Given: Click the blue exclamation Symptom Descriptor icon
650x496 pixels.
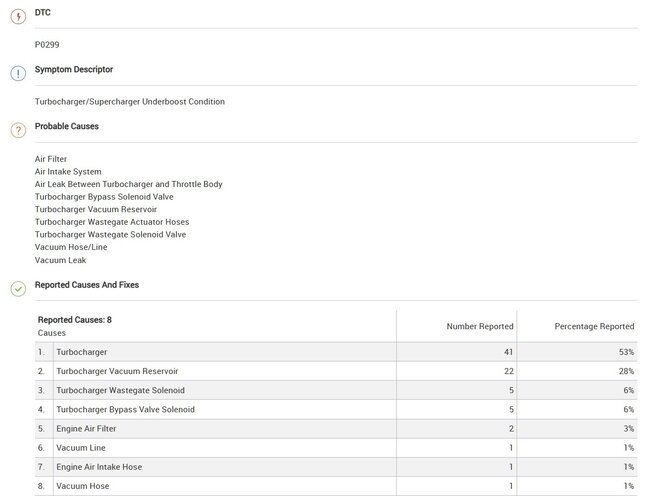Looking at the screenshot, I should coord(18,73).
